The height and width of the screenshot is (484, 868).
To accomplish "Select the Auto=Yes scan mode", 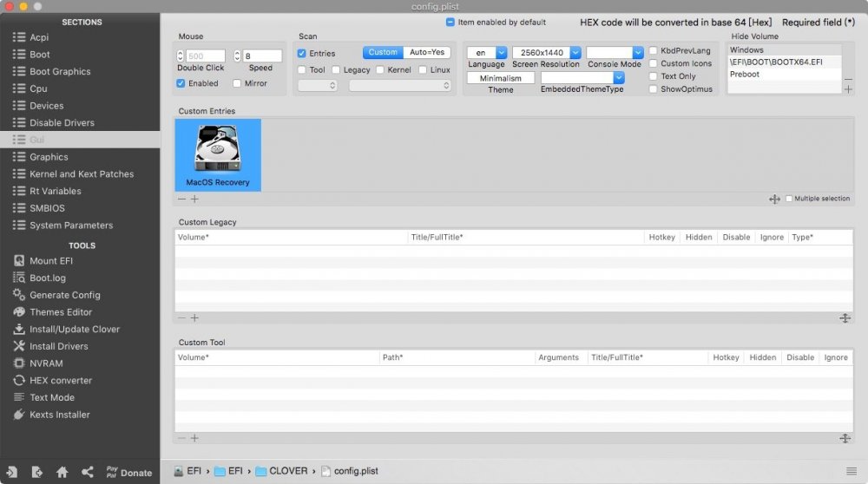I will (427, 52).
